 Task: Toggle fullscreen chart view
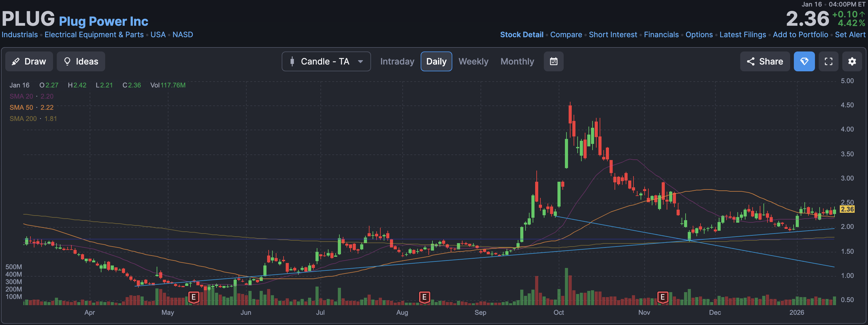tap(829, 61)
